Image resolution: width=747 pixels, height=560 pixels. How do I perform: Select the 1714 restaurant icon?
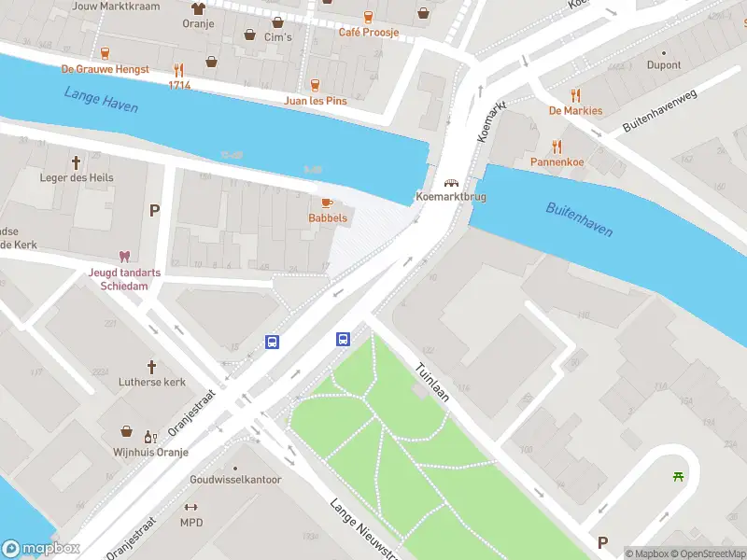(178, 70)
